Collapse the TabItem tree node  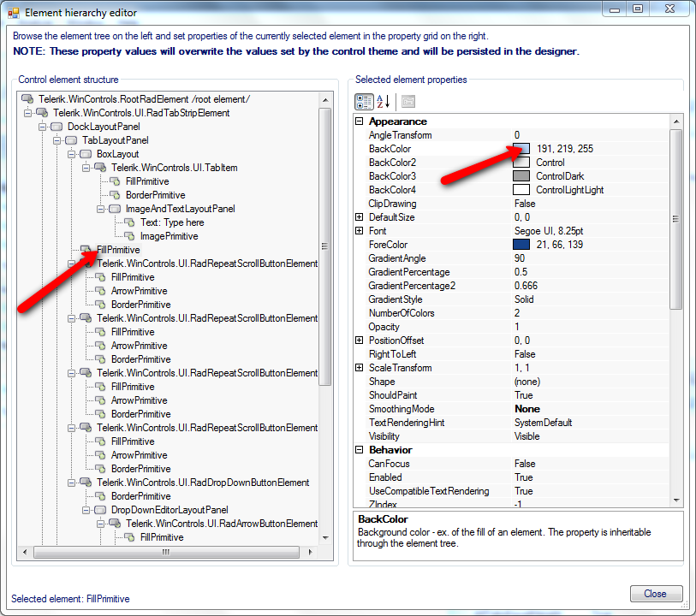click(86, 168)
